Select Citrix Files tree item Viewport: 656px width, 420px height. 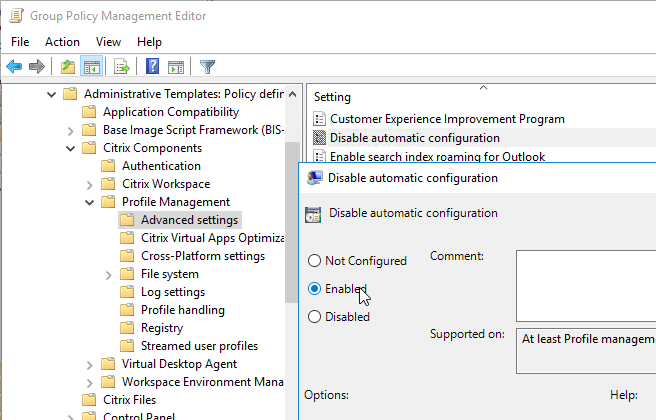[x=129, y=400]
